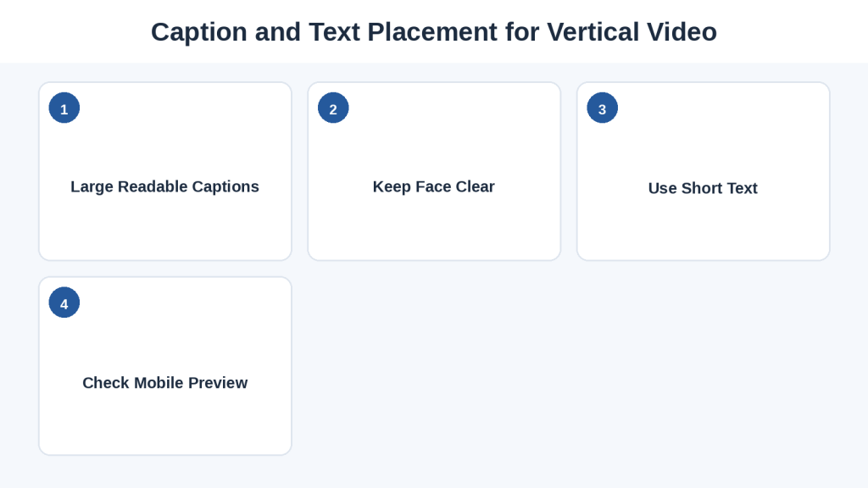Select the word Readable in card one
This screenshot has width=868, height=488.
[x=153, y=187]
